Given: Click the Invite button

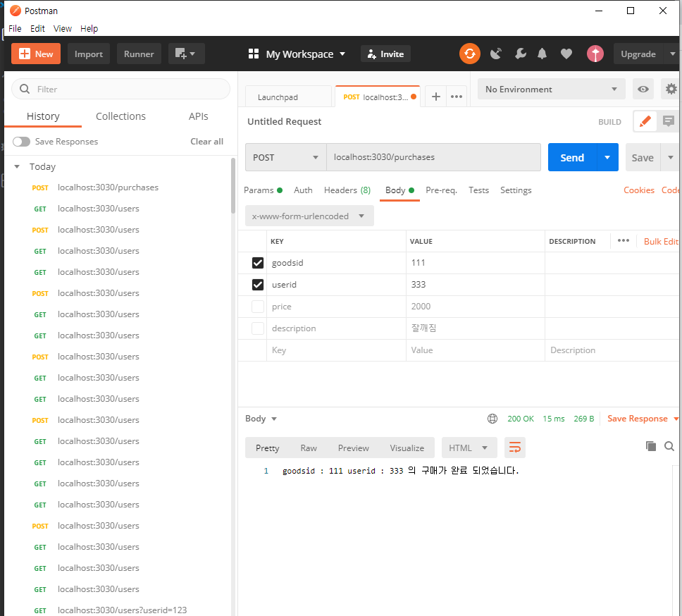Looking at the screenshot, I should 385,54.
